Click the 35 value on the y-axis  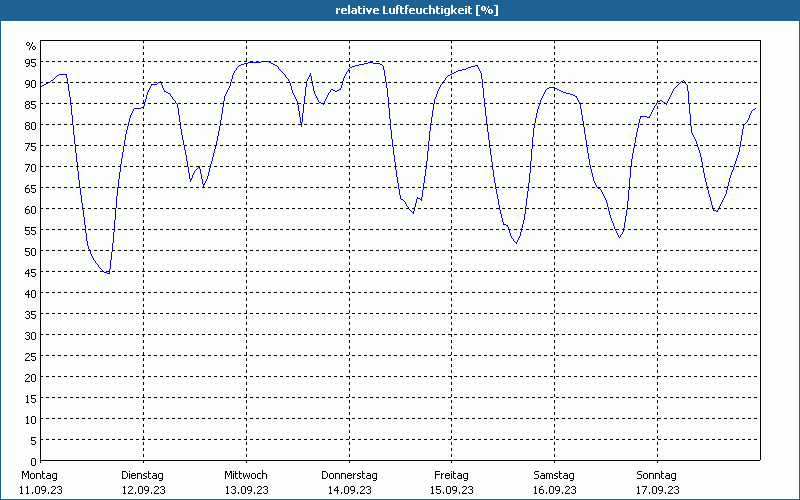coord(31,315)
